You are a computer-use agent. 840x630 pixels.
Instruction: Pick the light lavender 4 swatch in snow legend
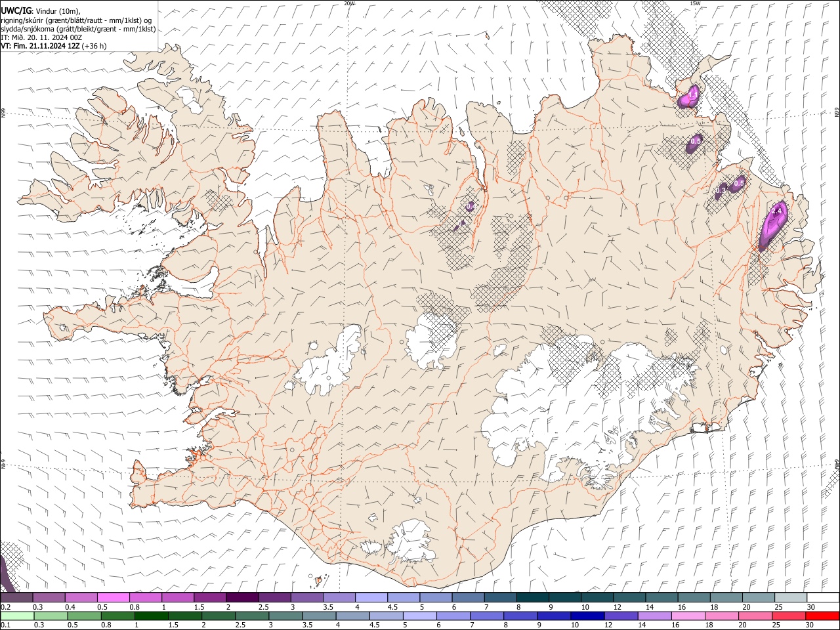pyautogui.click(x=371, y=598)
